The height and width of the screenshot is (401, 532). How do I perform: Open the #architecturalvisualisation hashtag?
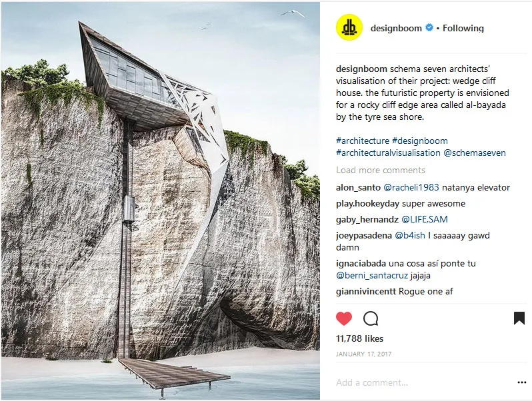[388, 153]
